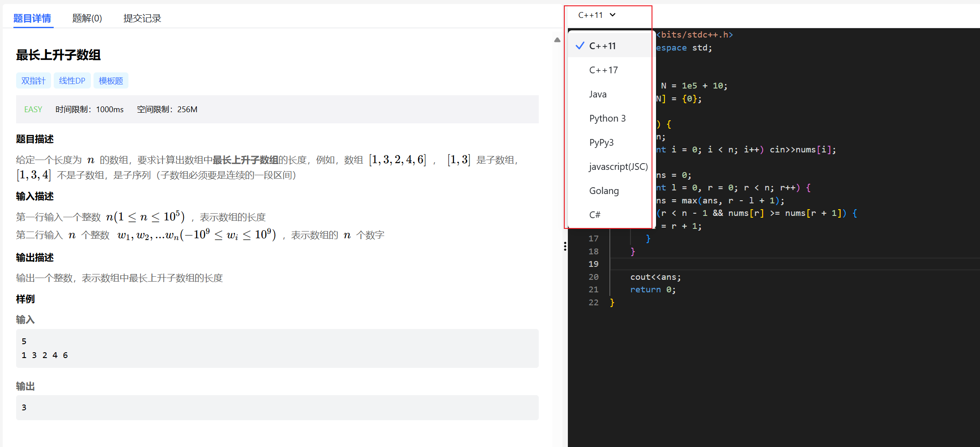Image resolution: width=980 pixels, height=447 pixels.
Task: Click the 线性DP tag
Action: [x=72, y=81]
